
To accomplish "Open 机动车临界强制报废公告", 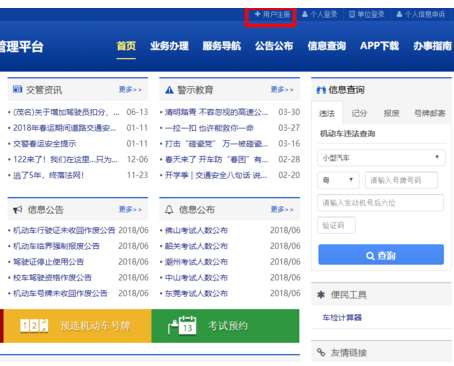I will click(x=56, y=246).
